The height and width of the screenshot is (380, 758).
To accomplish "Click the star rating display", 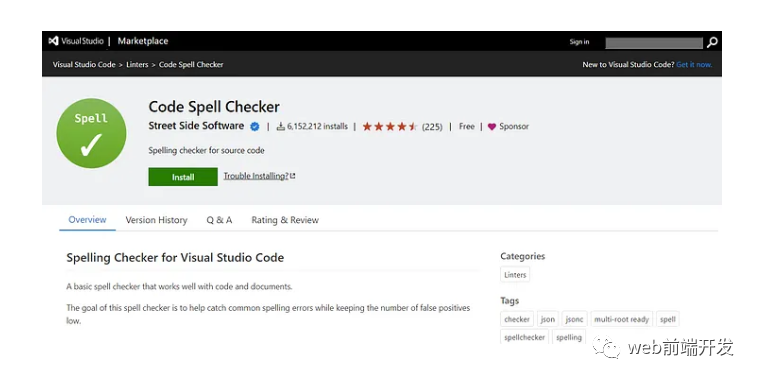I will click(389, 127).
